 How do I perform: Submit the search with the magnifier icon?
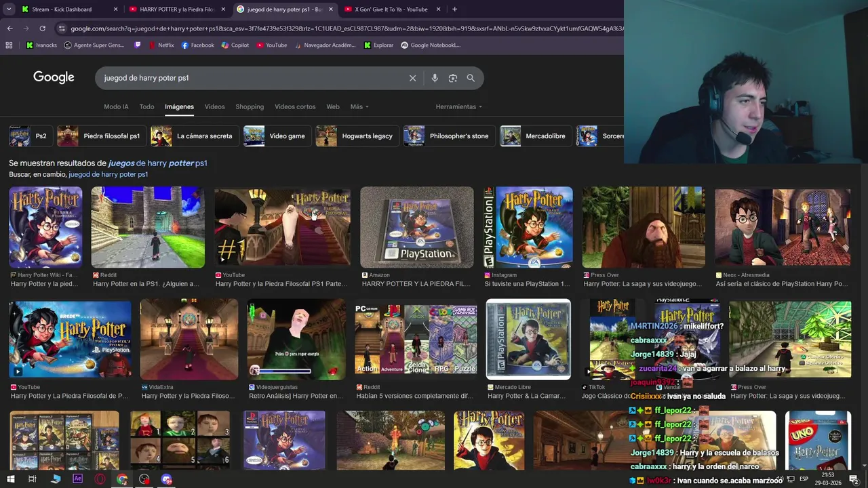tap(471, 78)
